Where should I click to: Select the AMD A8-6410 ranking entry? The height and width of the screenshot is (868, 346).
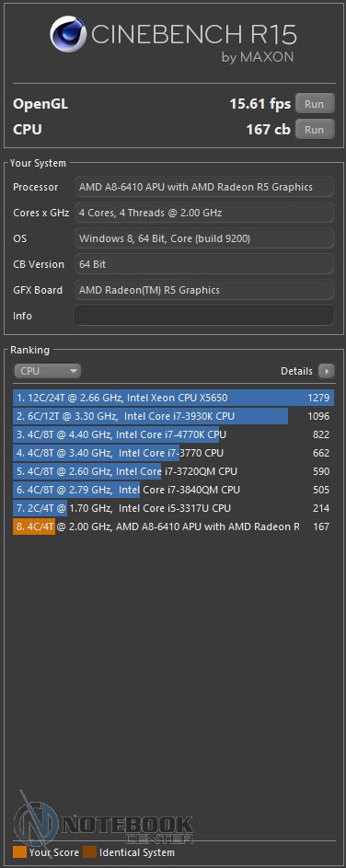pos(173,527)
